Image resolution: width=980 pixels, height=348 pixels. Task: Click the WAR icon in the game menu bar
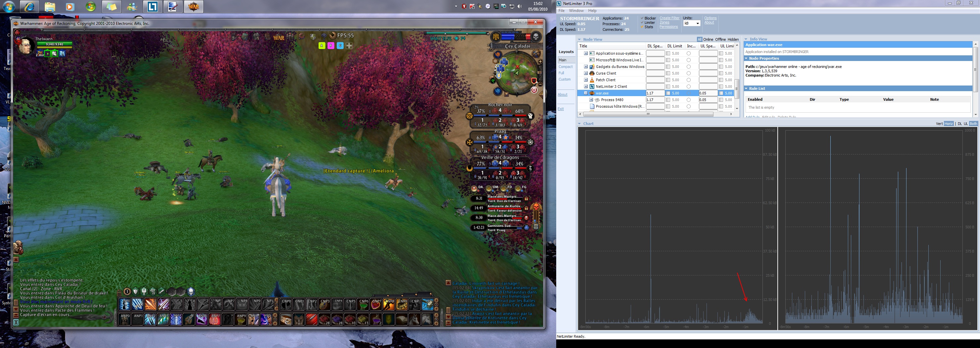(x=279, y=37)
